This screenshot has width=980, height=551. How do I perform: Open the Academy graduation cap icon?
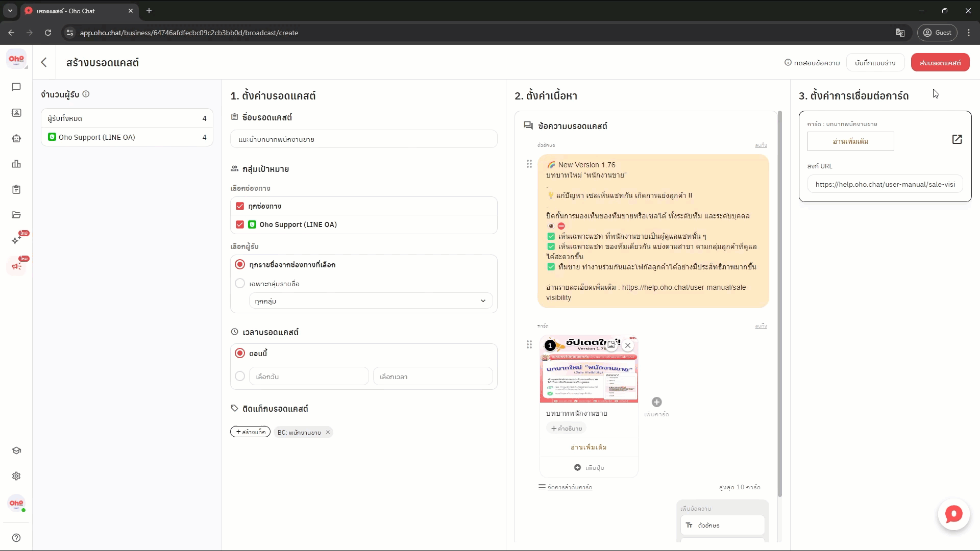point(16,450)
